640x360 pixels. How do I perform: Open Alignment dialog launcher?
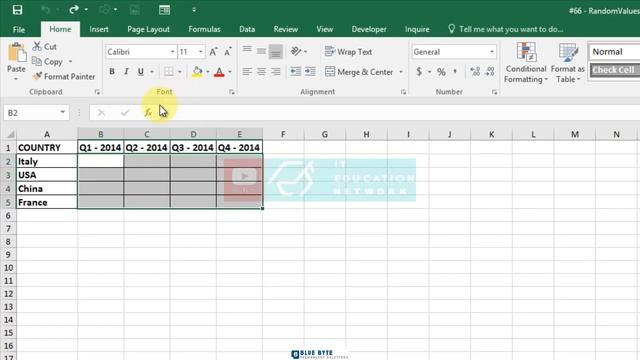click(403, 92)
